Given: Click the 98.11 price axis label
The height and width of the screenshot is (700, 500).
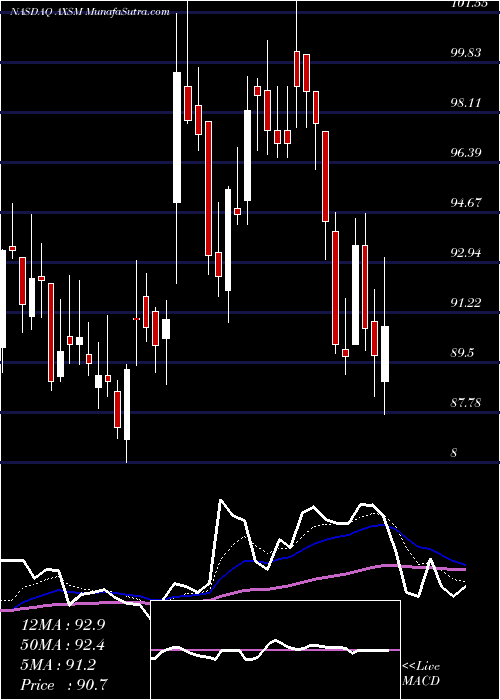Looking at the screenshot, I should pyautogui.click(x=466, y=103).
